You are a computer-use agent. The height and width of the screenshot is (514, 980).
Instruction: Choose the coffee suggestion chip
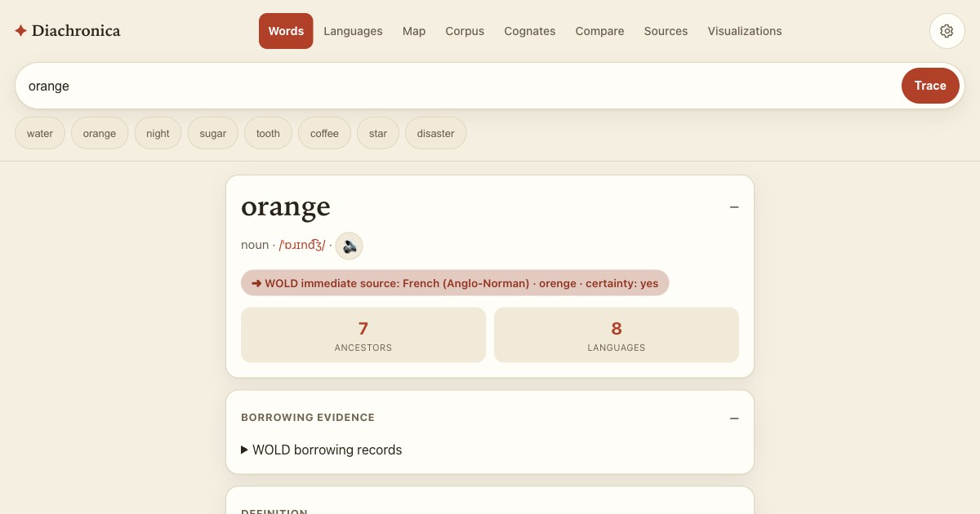tap(324, 134)
